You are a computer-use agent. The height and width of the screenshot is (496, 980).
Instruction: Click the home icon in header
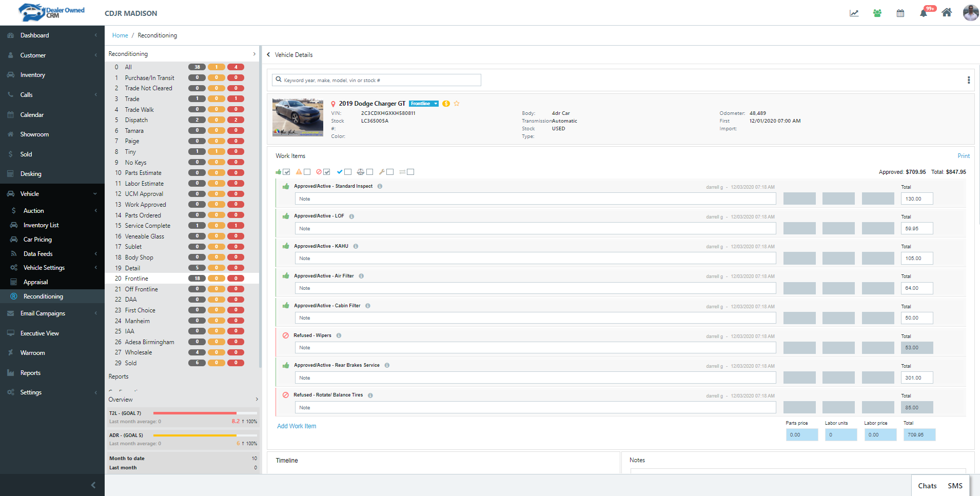click(946, 13)
